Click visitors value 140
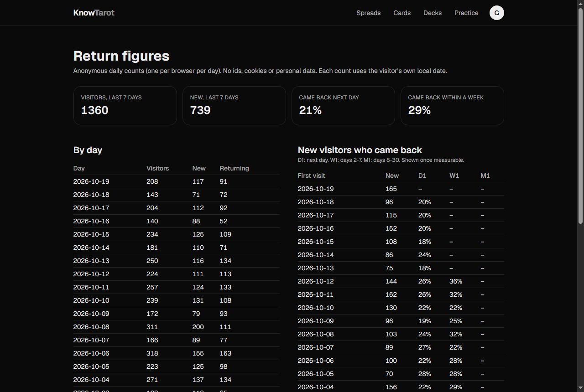This screenshot has height=392, width=584. (x=152, y=221)
